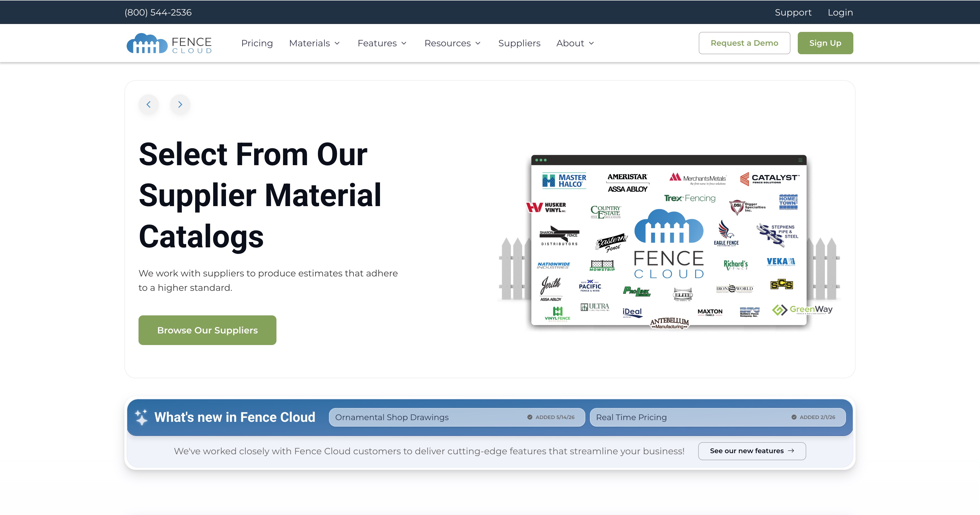Click Browse Our Suppliers button
Screen dimensions: 980x515
click(x=207, y=330)
